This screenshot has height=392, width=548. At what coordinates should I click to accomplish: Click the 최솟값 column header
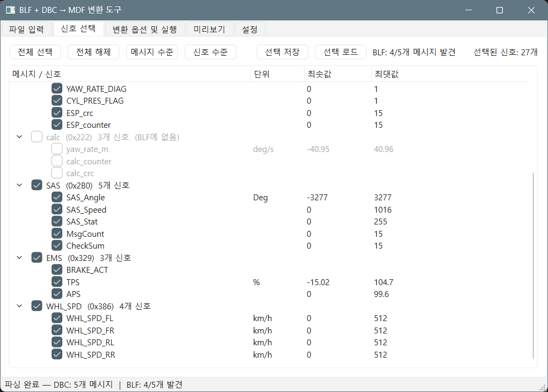pos(337,74)
